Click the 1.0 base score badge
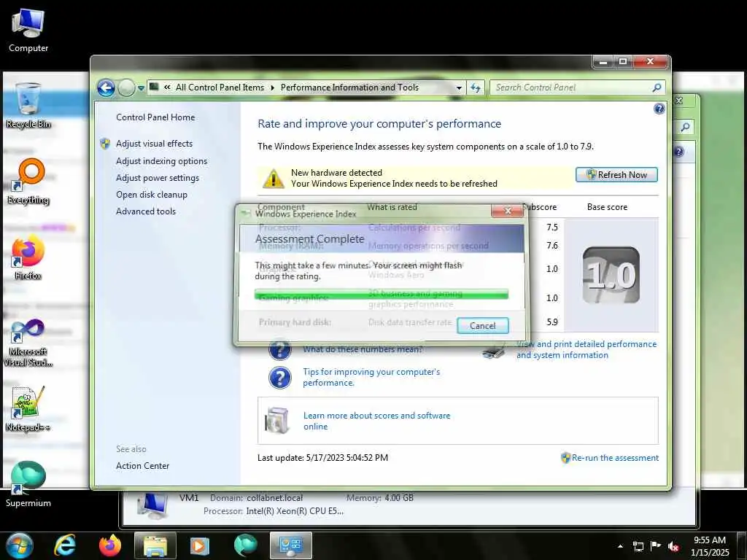Image resolution: width=747 pixels, height=560 pixels. [611, 275]
